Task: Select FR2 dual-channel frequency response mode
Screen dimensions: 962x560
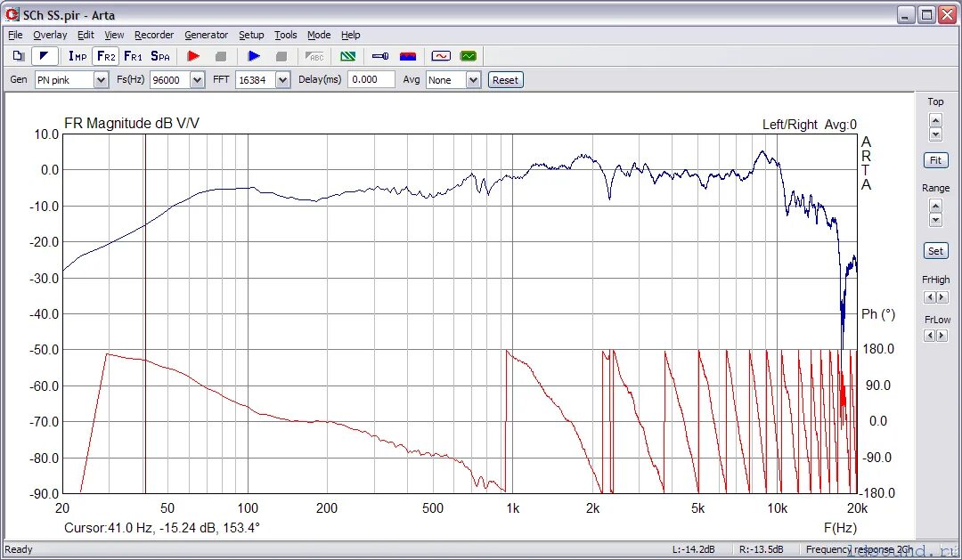Action: [106, 56]
